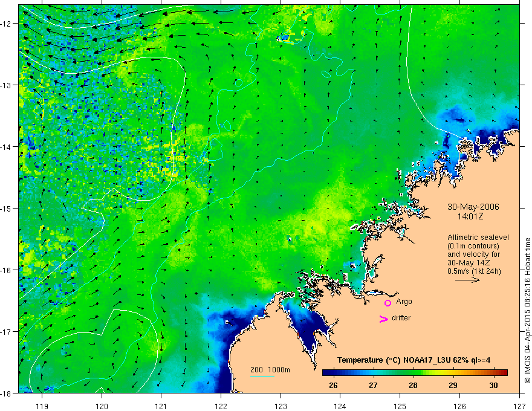Click the '30-May-2006' date text
The width and height of the screenshot is (532, 411).
pos(473,207)
